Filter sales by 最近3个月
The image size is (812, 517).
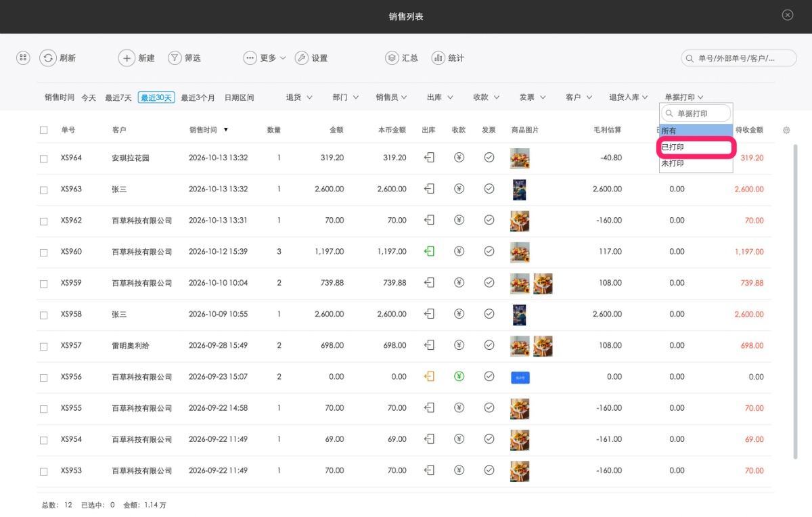click(x=198, y=97)
